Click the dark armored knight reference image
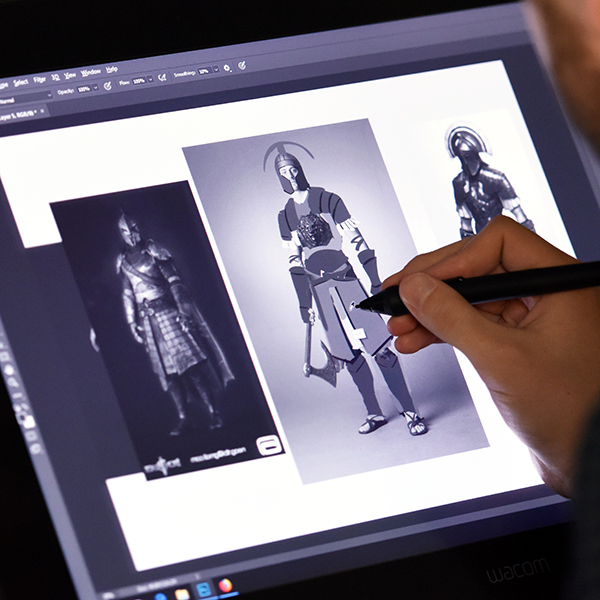Viewport: 600px width, 600px height. (x=167, y=329)
